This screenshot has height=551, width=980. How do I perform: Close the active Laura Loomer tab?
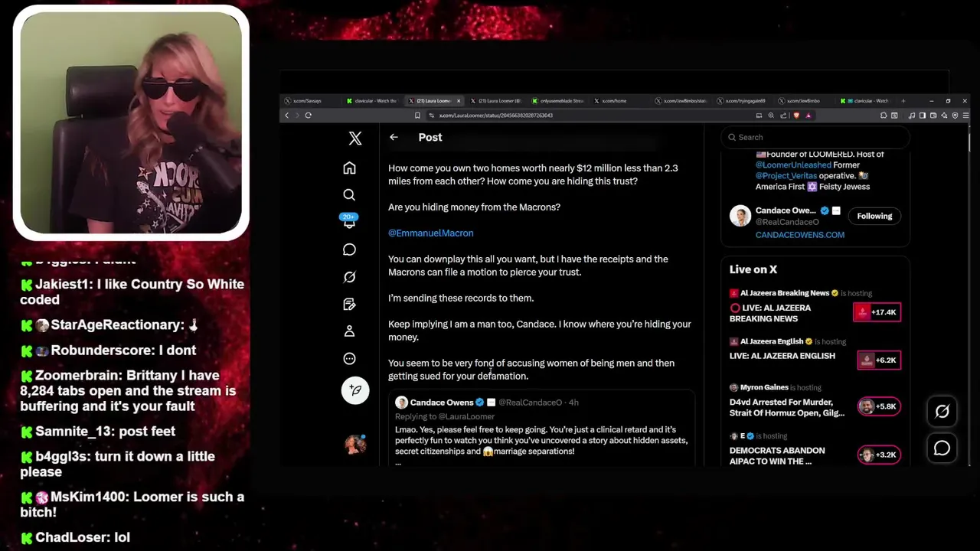point(459,101)
